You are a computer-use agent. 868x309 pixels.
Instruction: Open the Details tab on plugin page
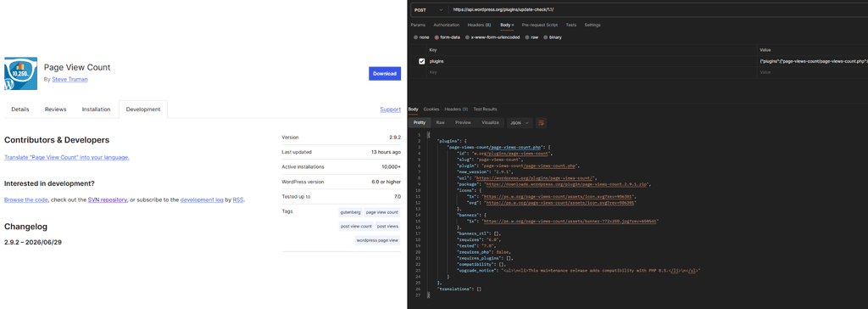(20, 110)
